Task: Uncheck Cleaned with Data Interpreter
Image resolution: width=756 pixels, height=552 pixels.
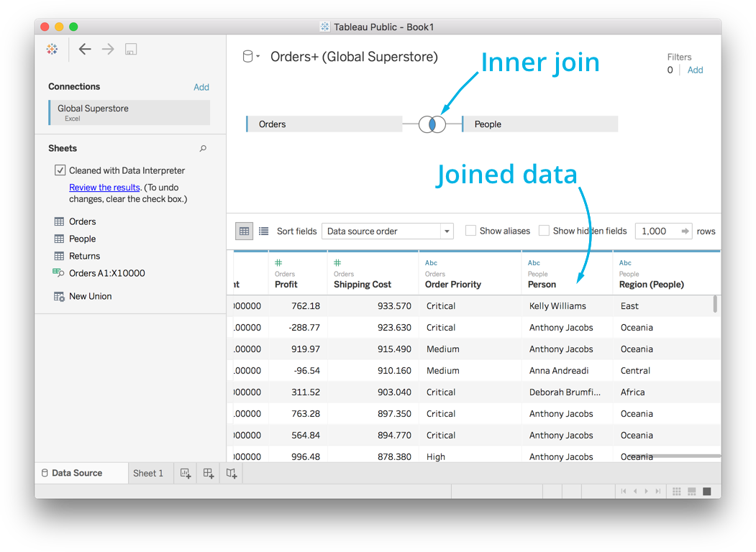Action: click(60, 170)
